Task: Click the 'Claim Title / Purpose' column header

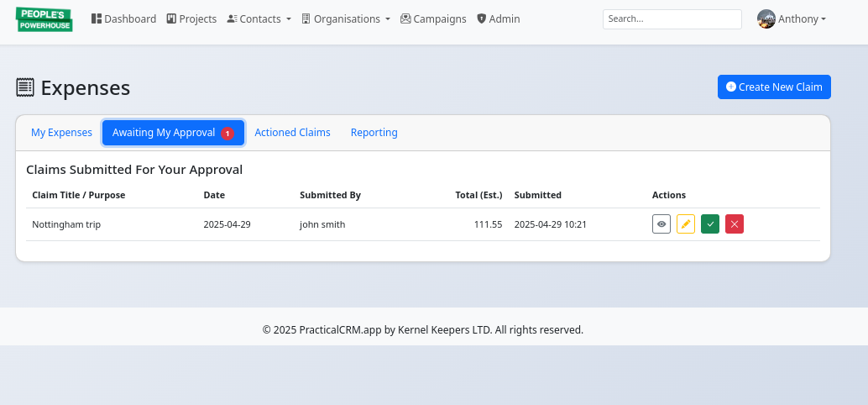Action: click(79, 195)
